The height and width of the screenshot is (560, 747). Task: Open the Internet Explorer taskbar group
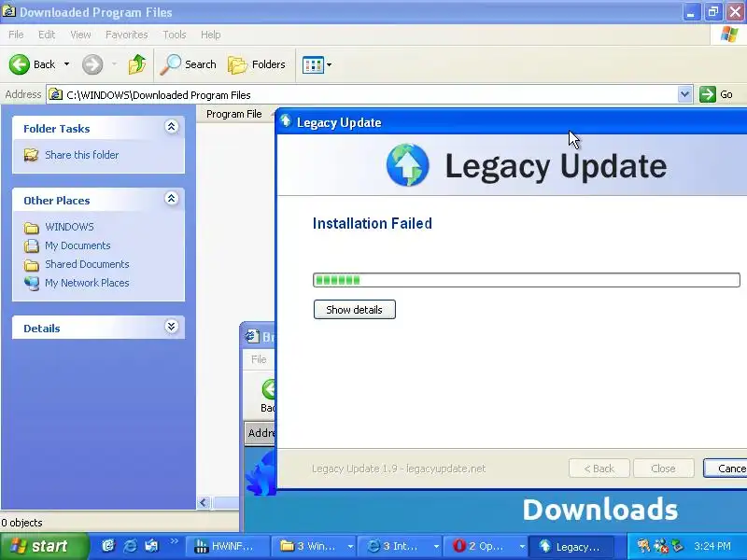[400, 546]
